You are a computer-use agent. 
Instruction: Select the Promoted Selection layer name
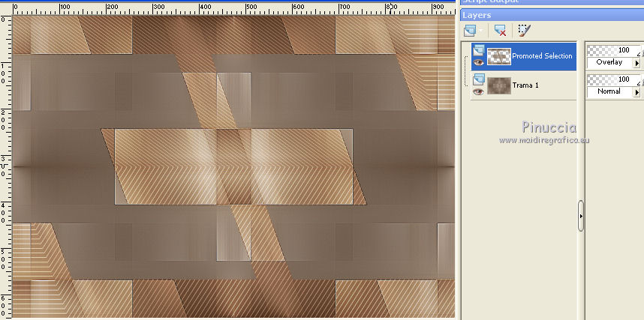[542, 56]
